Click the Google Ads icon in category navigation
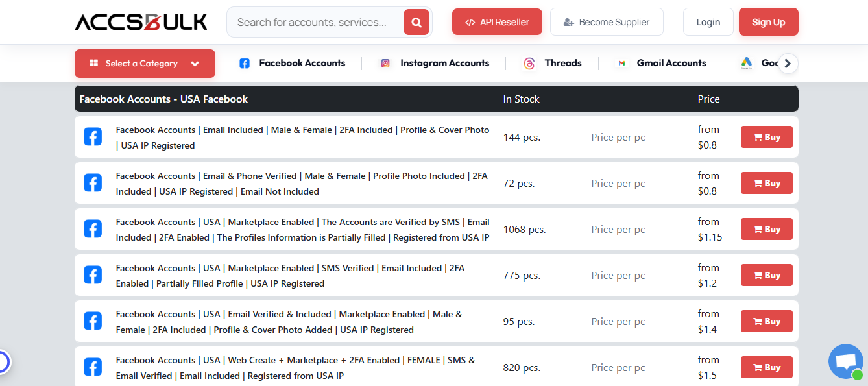This screenshot has width=868, height=386. tap(746, 63)
